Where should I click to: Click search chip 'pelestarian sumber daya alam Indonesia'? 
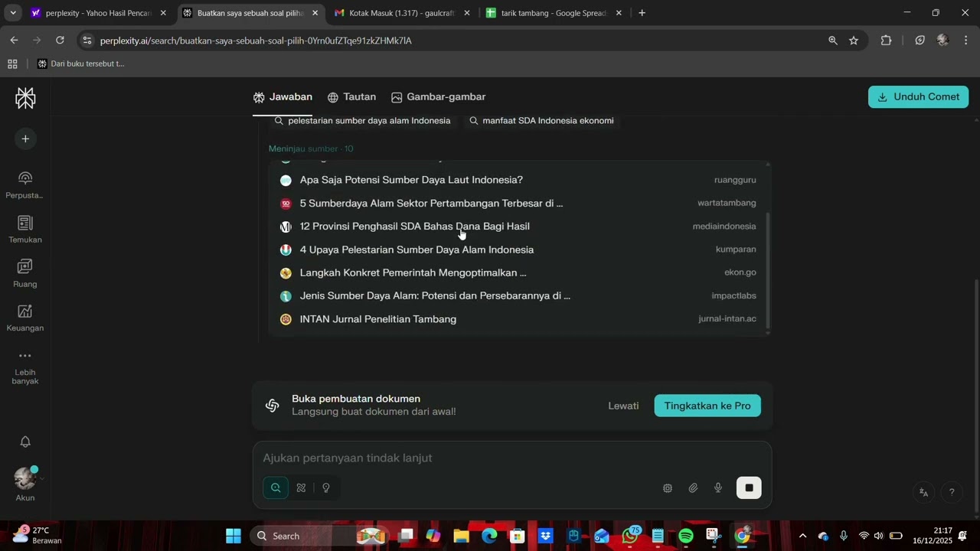tap(362, 121)
